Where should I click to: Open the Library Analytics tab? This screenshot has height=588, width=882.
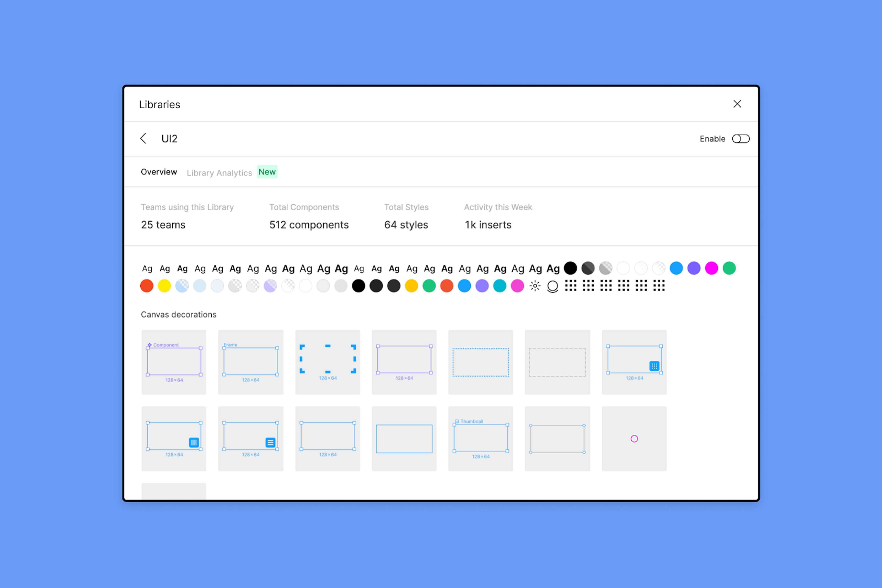pyautogui.click(x=219, y=173)
